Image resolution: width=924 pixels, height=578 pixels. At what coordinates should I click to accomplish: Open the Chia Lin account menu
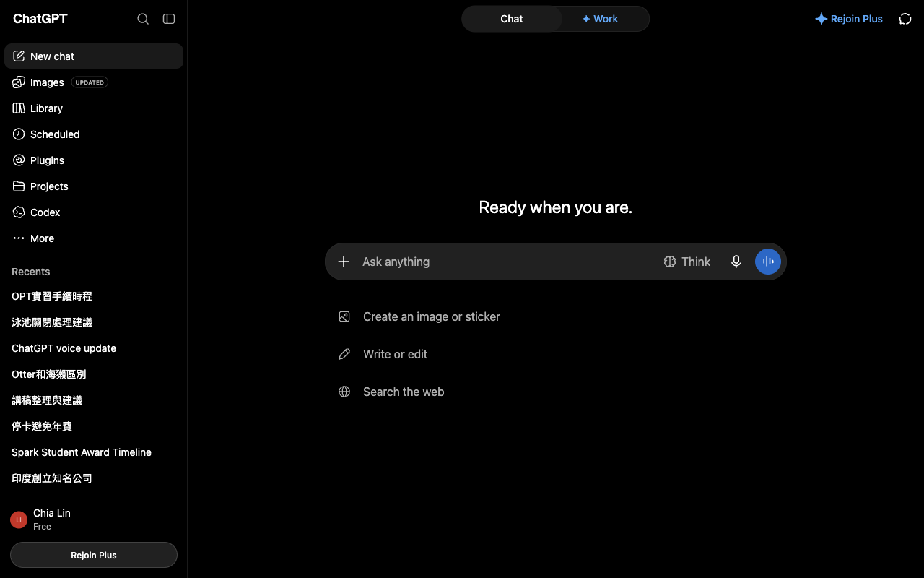pyautogui.click(x=94, y=519)
